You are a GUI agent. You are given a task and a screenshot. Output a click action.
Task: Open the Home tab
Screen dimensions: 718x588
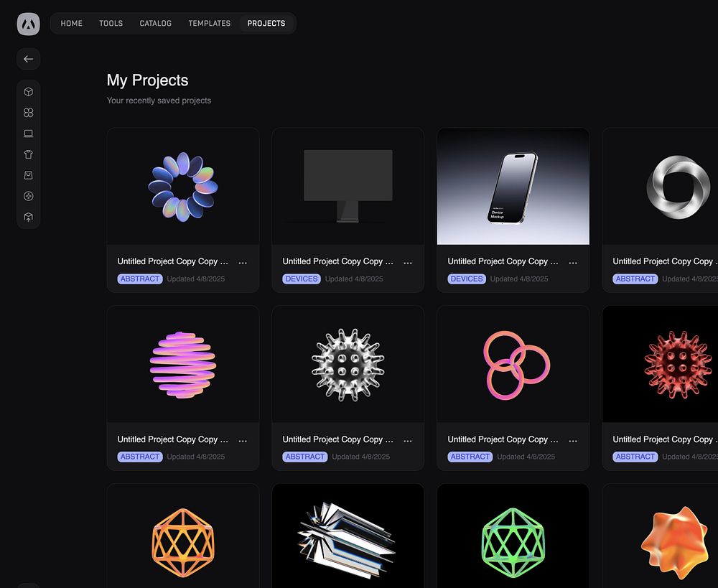71,24
